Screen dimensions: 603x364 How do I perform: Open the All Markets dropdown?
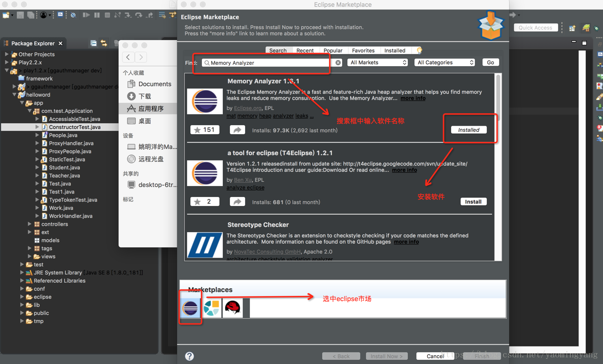(377, 62)
